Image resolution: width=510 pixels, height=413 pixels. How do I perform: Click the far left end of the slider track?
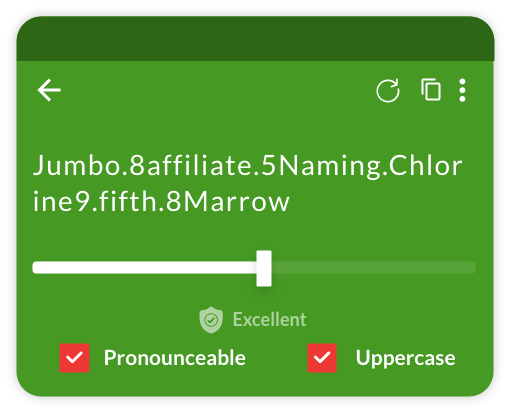[36, 268]
